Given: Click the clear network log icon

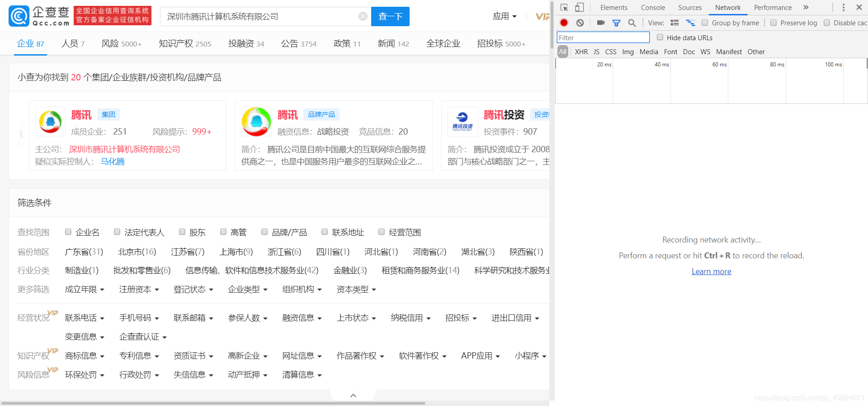Looking at the screenshot, I should click(580, 23).
